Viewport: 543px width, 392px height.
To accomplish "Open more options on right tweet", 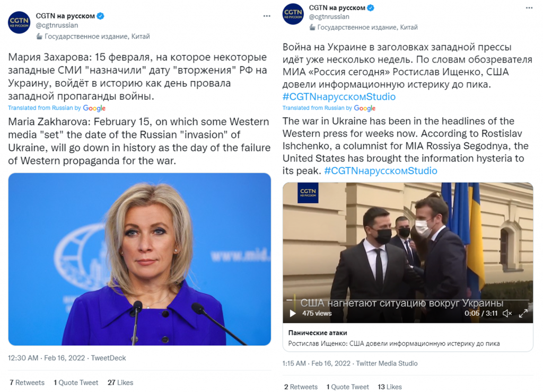I will point(529,7).
